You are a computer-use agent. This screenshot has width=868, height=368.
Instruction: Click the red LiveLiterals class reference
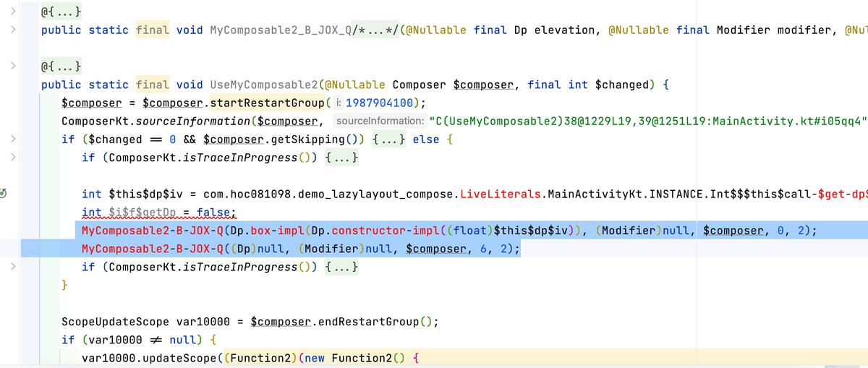(501, 194)
